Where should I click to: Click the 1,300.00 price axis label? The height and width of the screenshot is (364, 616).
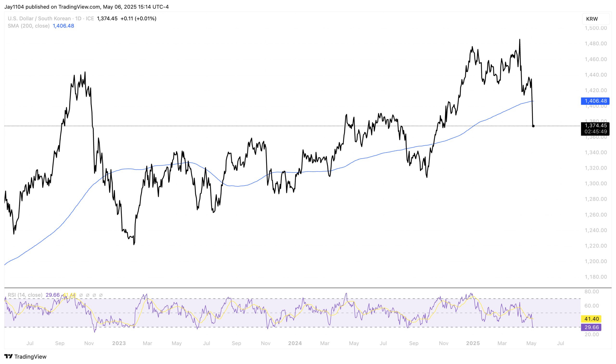[x=596, y=183]
